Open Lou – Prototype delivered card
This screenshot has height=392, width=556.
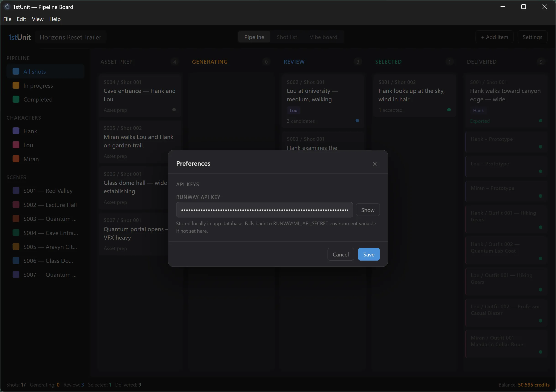tap(506, 167)
